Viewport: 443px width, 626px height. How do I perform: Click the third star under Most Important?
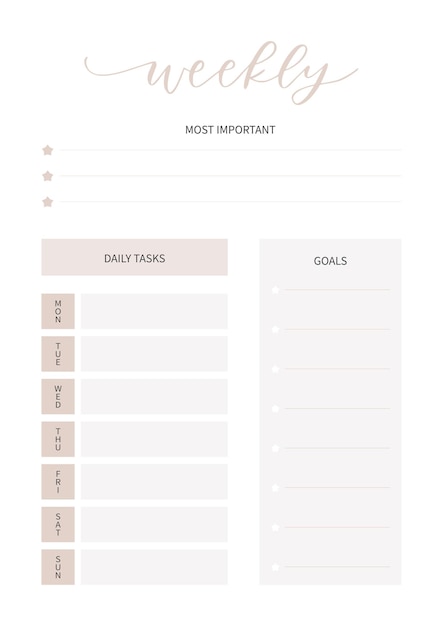(x=48, y=202)
